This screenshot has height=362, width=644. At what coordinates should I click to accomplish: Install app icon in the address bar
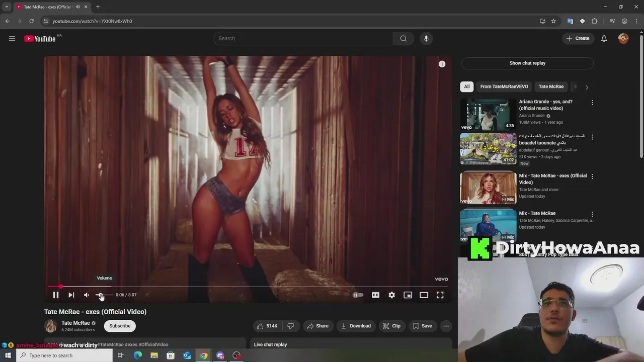pyautogui.click(x=542, y=21)
